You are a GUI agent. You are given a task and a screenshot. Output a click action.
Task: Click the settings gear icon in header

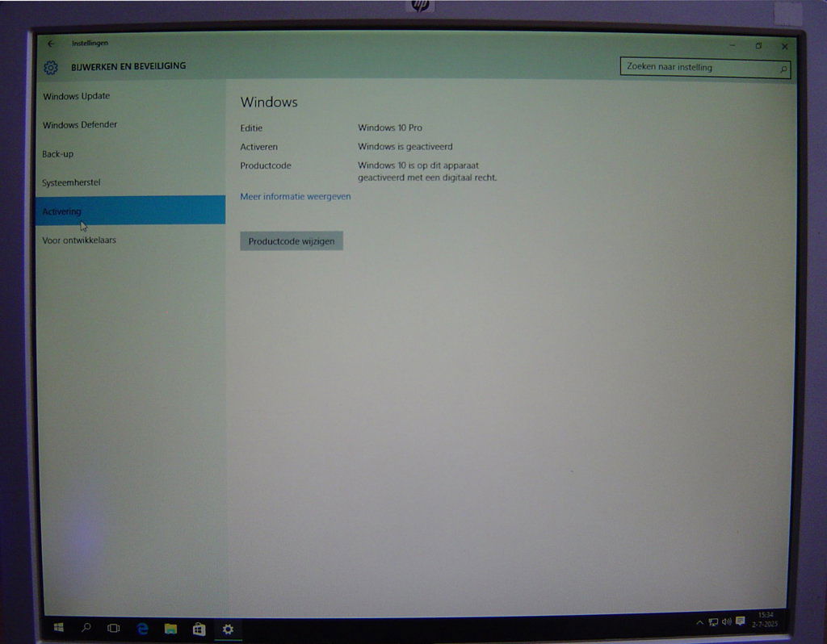tap(51, 68)
